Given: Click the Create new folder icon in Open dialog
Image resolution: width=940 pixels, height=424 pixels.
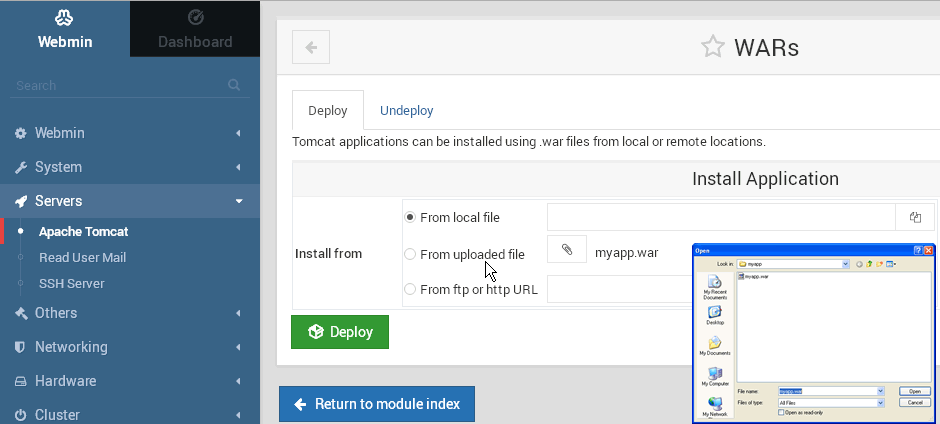Looking at the screenshot, I should tap(879, 264).
